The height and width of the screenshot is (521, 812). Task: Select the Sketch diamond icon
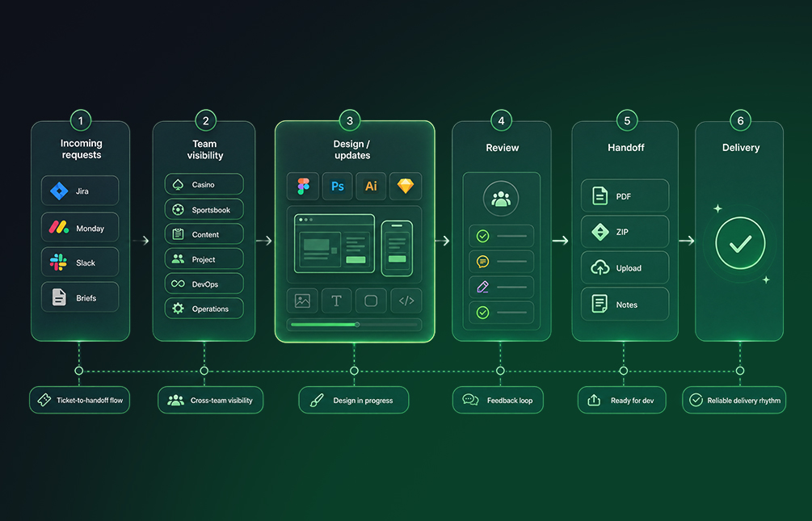[405, 186]
